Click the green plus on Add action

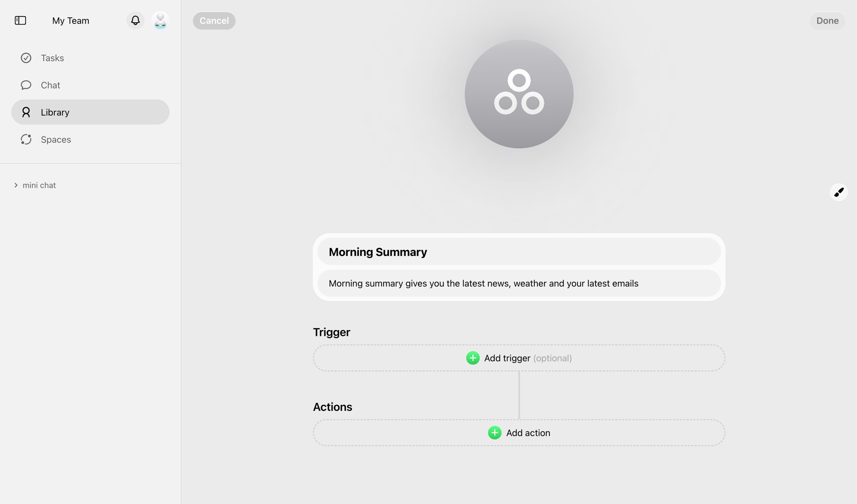click(494, 433)
